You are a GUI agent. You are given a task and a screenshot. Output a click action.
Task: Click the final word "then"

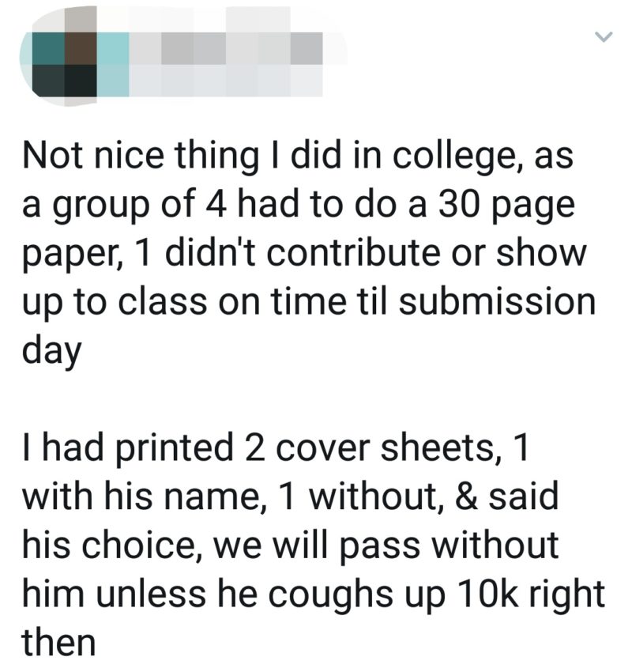(58, 643)
